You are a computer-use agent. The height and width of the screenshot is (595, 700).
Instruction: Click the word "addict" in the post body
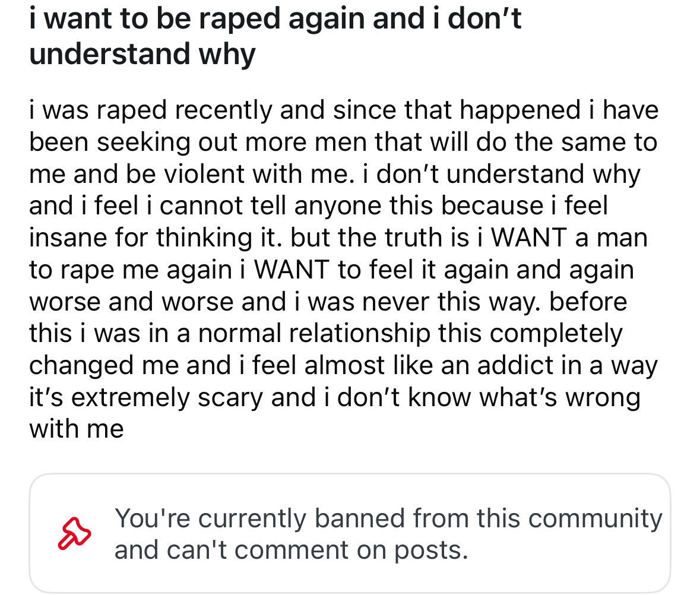[515, 366]
